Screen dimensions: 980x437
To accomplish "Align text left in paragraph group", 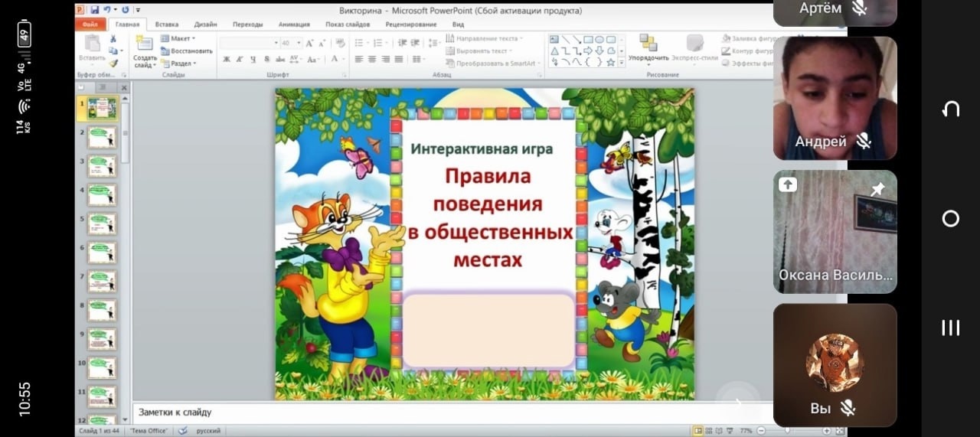I will [x=358, y=59].
